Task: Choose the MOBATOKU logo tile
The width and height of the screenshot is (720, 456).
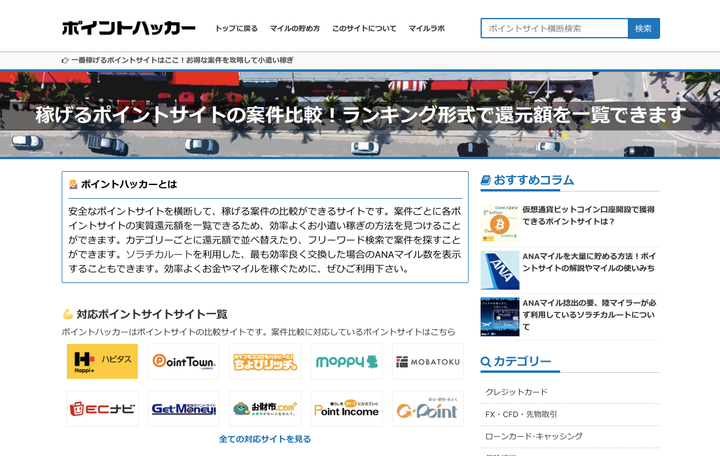Action: (x=428, y=361)
